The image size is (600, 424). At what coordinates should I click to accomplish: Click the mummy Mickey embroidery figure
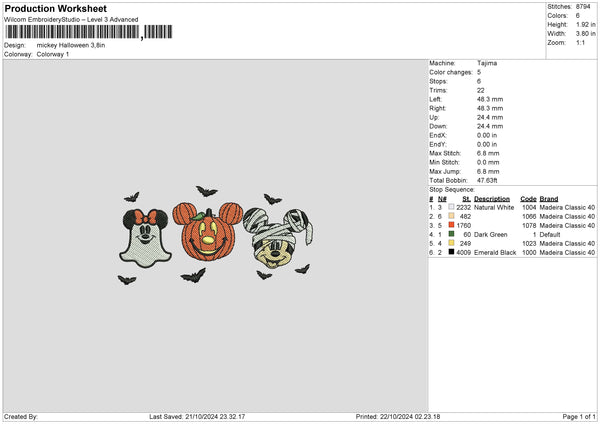[278, 237]
